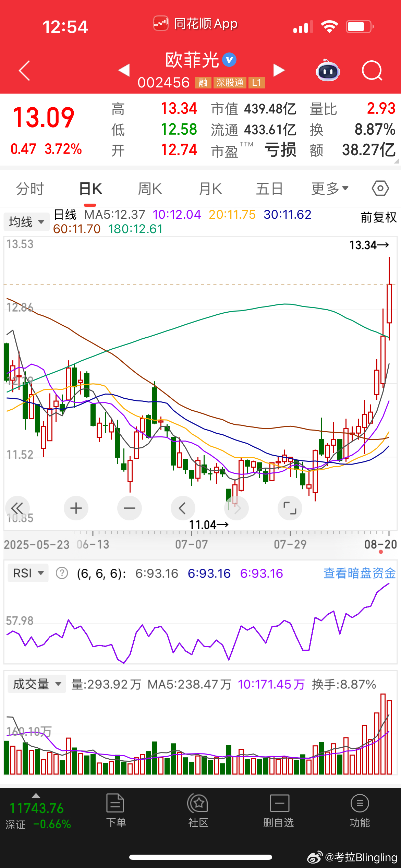Go to next stock with right triangle

[x=279, y=70]
